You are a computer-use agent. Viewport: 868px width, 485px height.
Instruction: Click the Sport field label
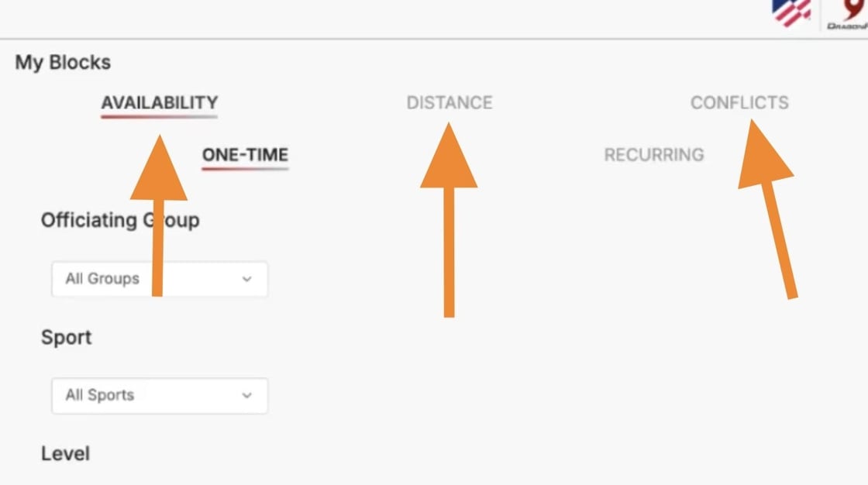tap(66, 337)
